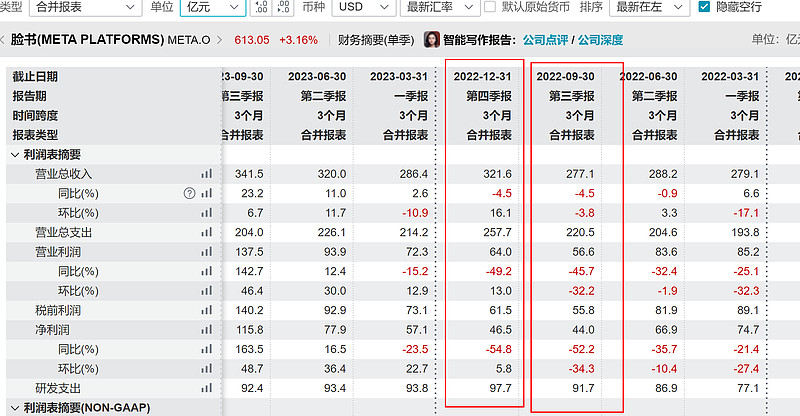Click the 脸书(META PLATFORMS) company name
800x416 pixels.
tap(88, 40)
